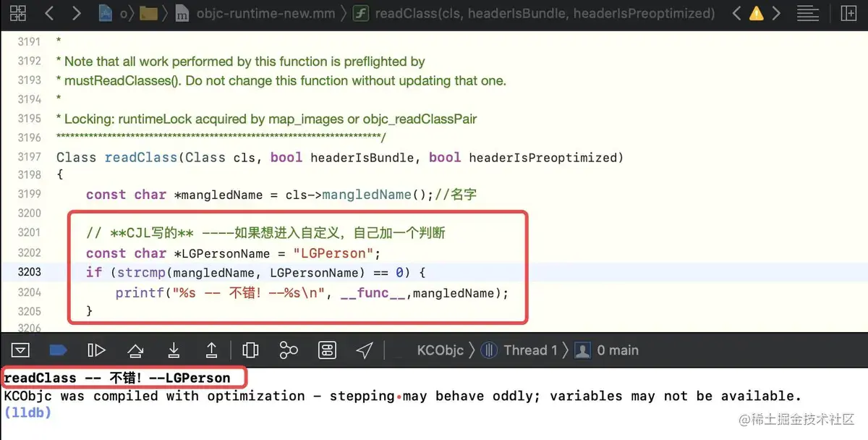Image resolution: width=868 pixels, height=440 pixels.
Task: Click line number 3197 in the gutter
Action: (x=30, y=157)
